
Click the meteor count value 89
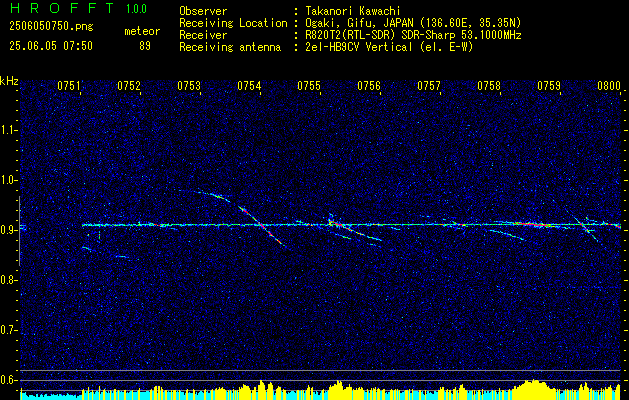click(145, 46)
